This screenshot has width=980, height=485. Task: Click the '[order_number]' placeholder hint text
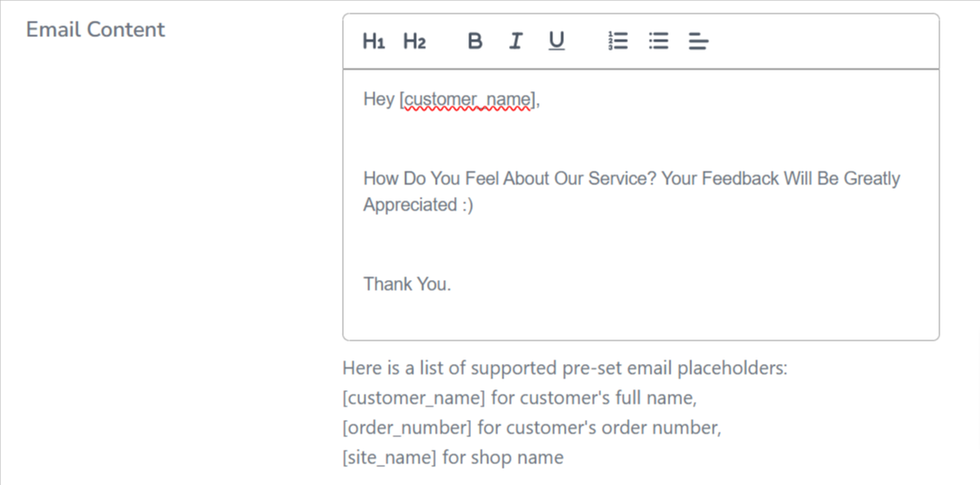click(x=407, y=428)
